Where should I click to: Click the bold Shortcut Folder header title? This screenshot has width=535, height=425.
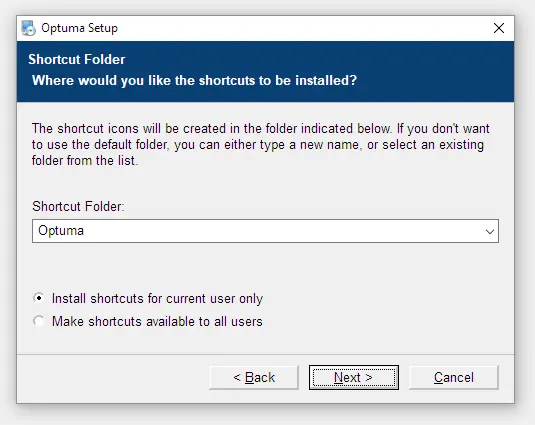(x=77, y=59)
